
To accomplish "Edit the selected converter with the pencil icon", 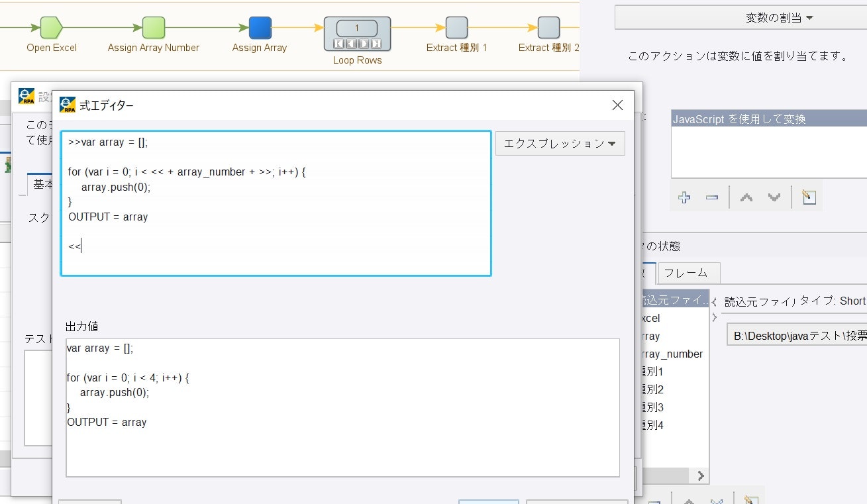I will pyautogui.click(x=808, y=197).
